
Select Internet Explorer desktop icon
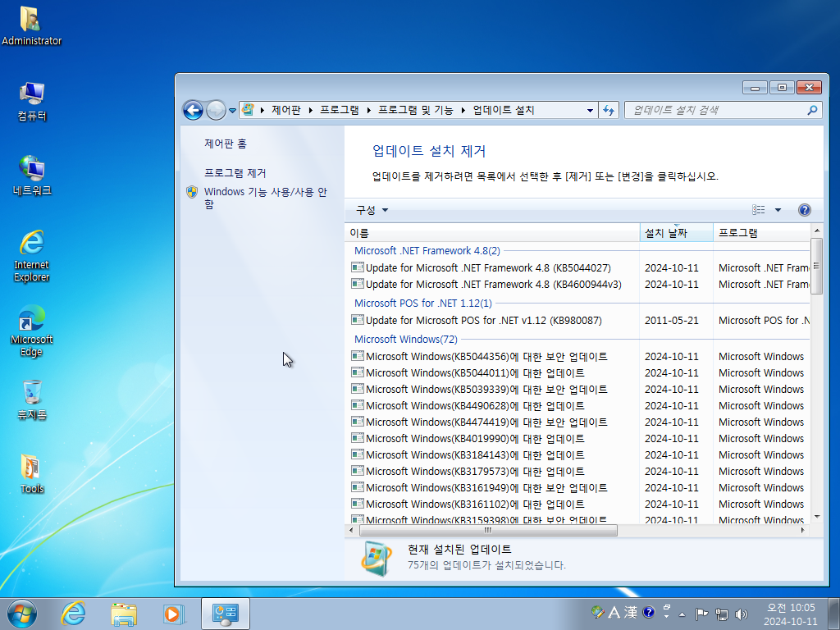click(32, 256)
